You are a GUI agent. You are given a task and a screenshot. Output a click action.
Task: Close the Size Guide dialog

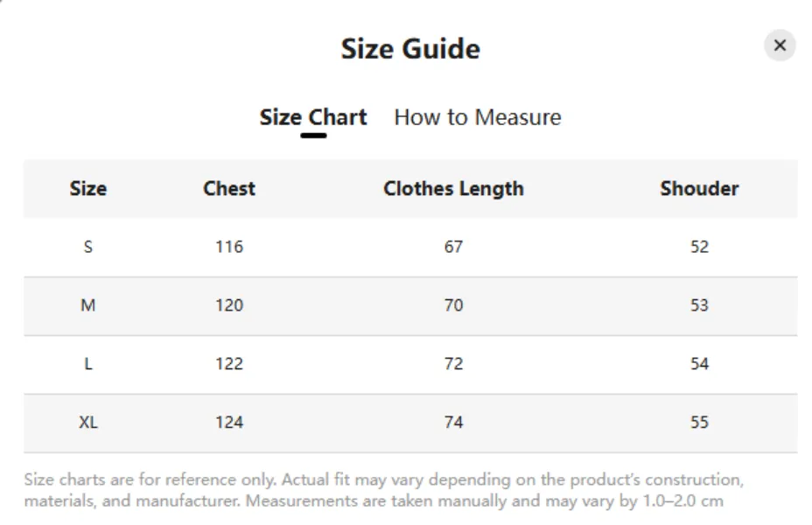780,45
